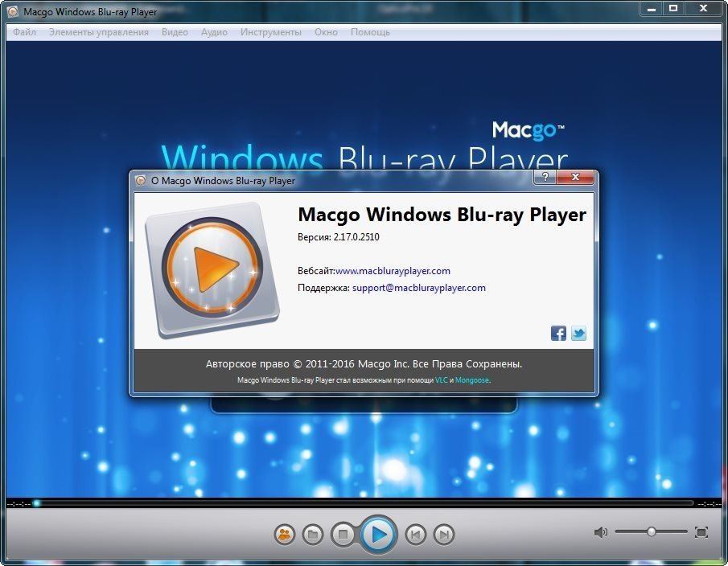This screenshot has width=728, height=566.
Task: Click the playback progress bar handle
Action: point(36,503)
